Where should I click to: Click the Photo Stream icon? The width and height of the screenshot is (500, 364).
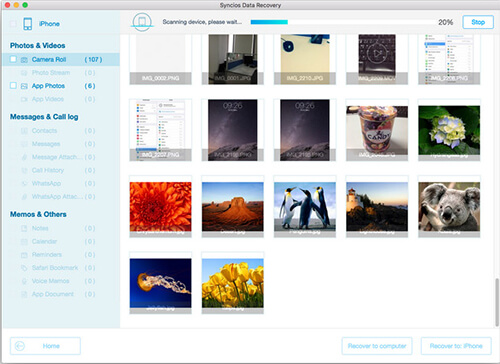point(24,73)
